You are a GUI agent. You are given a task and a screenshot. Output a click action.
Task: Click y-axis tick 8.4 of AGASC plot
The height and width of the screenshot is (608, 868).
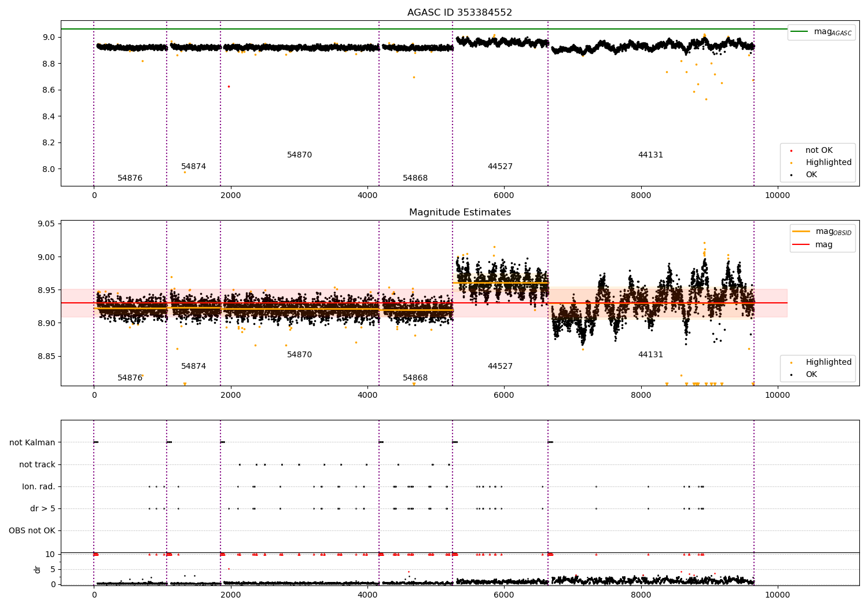tap(49, 116)
